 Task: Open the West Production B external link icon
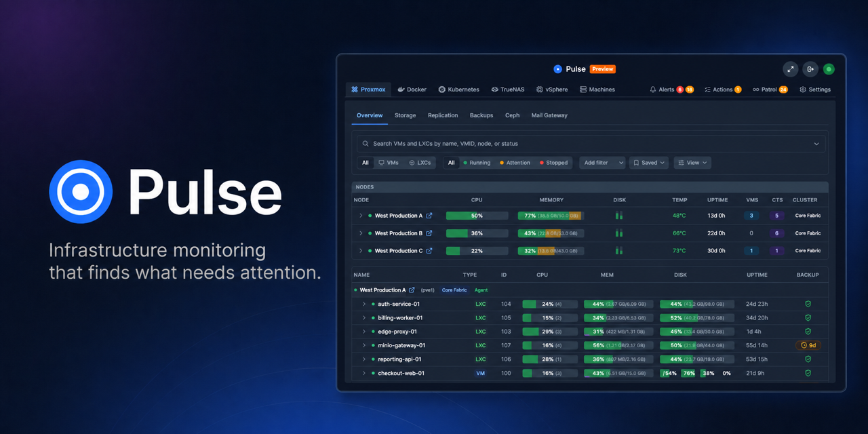(x=429, y=233)
